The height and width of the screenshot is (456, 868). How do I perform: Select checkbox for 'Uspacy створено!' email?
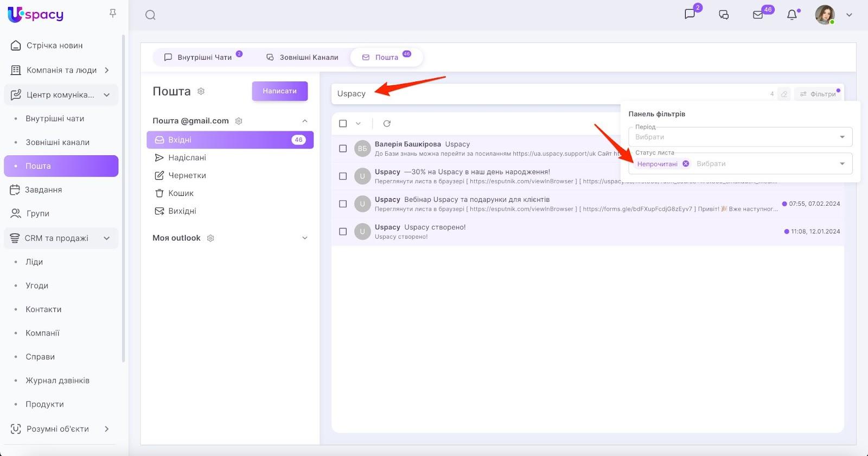point(343,232)
